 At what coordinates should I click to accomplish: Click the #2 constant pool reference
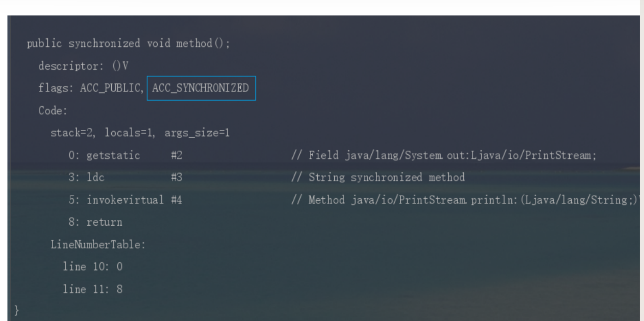pos(177,155)
